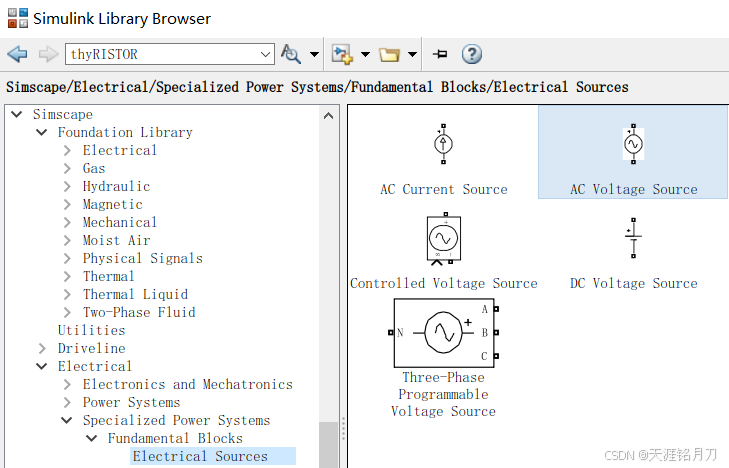The image size is (729, 468).
Task: Click the search block icon
Action: pos(291,54)
